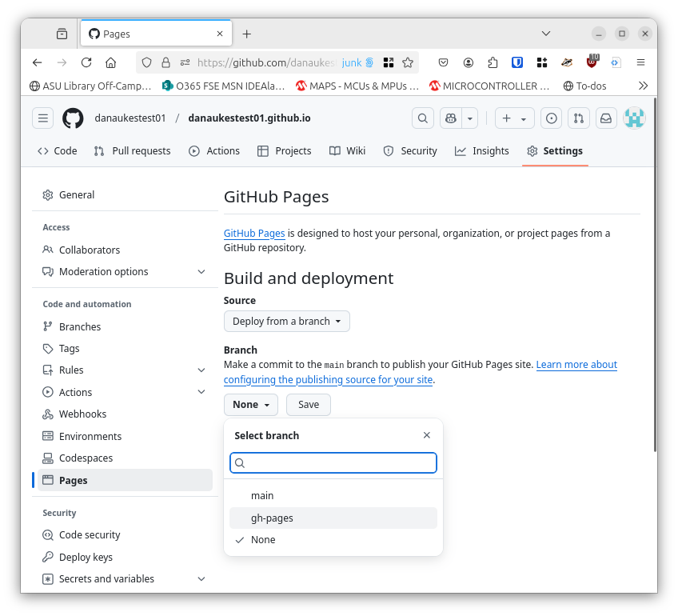Reload the page in the browser

(86, 62)
